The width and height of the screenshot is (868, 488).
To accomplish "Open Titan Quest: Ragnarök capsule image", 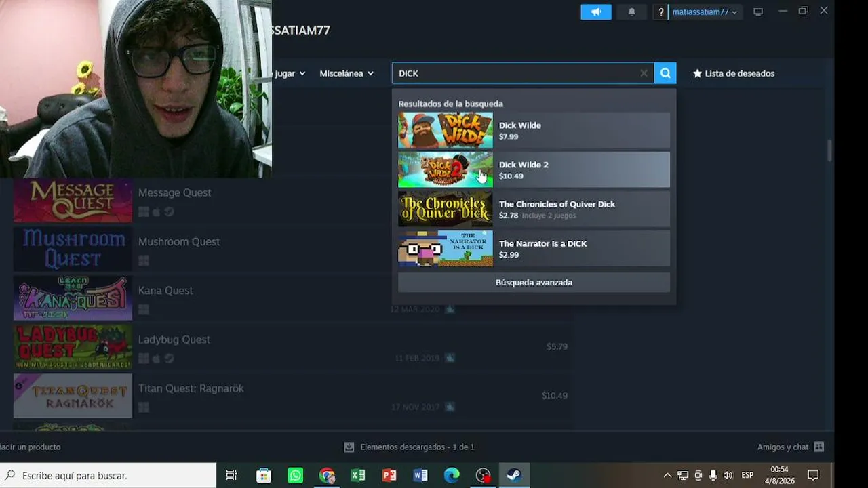I will [73, 396].
